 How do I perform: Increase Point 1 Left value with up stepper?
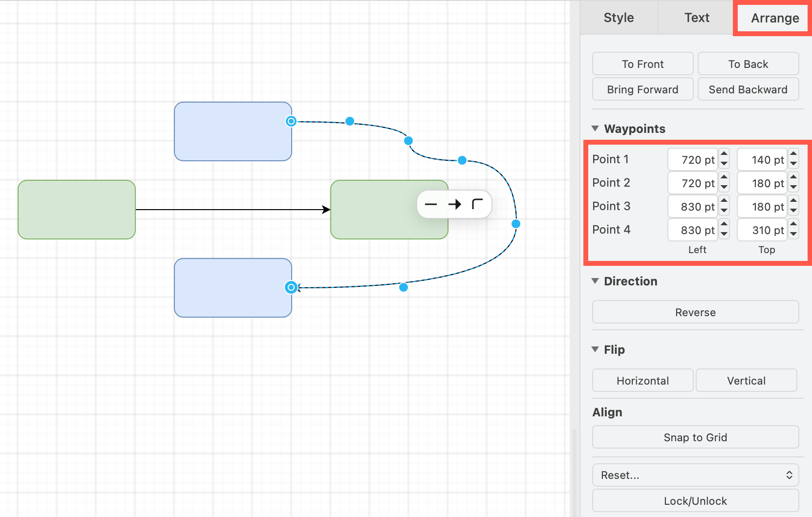click(724, 153)
